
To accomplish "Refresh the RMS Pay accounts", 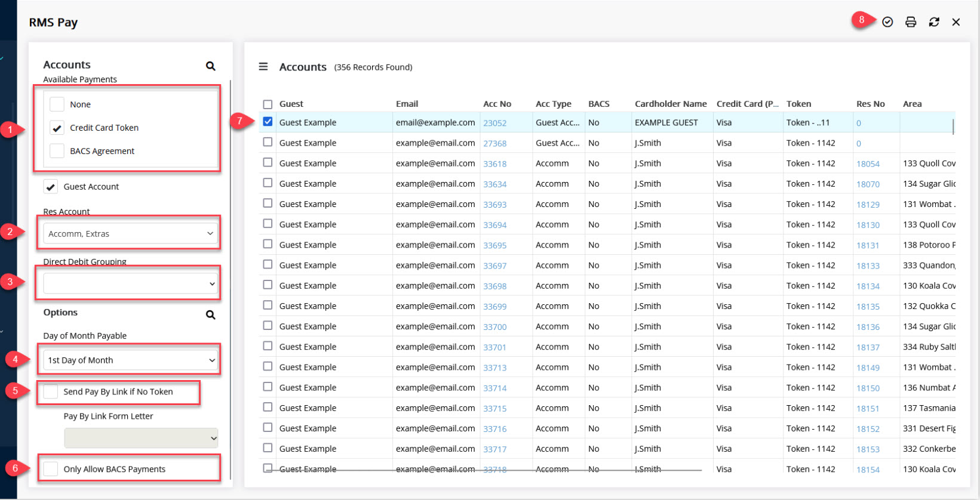I will click(x=934, y=22).
